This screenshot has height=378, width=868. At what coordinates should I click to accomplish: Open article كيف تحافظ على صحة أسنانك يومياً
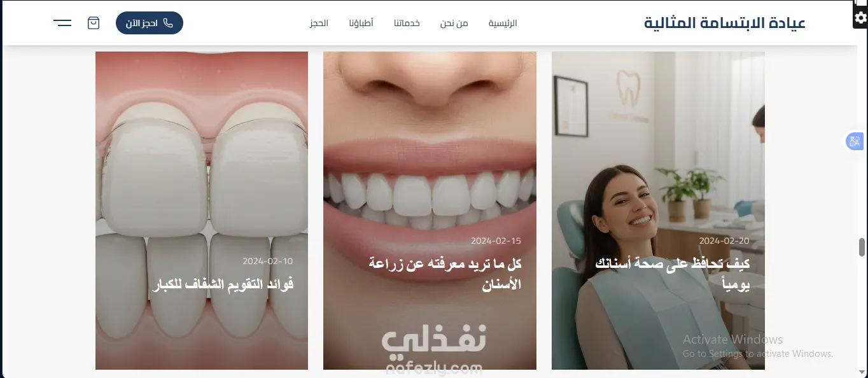673,274
